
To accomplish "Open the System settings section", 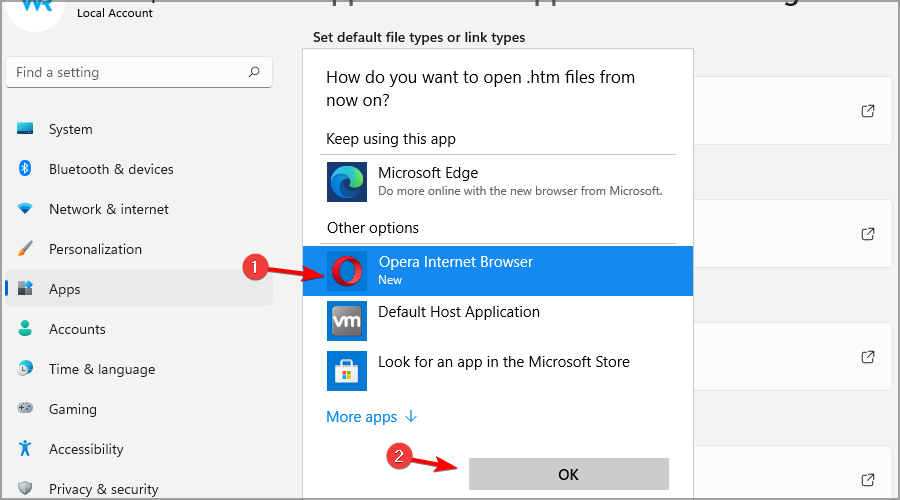I will (x=70, y=129).
